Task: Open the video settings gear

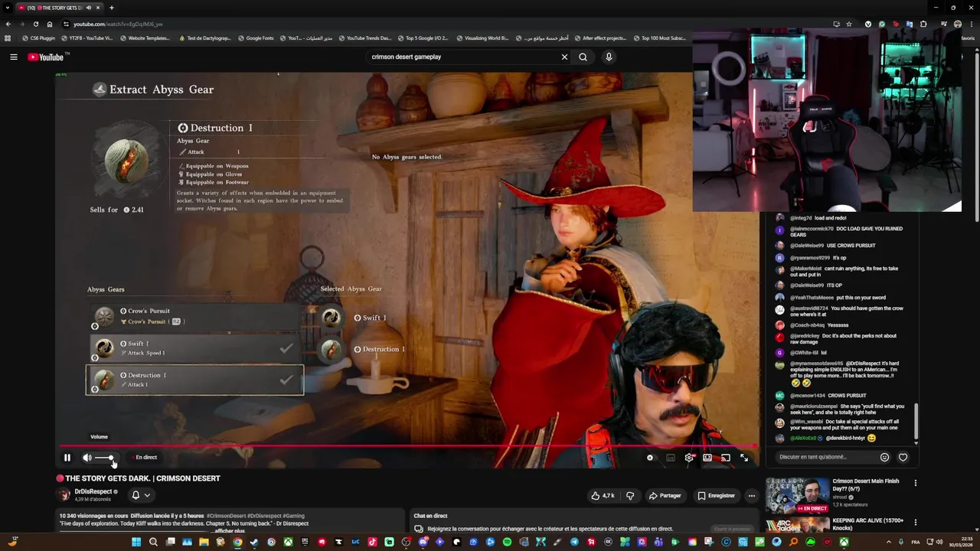Action: (689, 458)
